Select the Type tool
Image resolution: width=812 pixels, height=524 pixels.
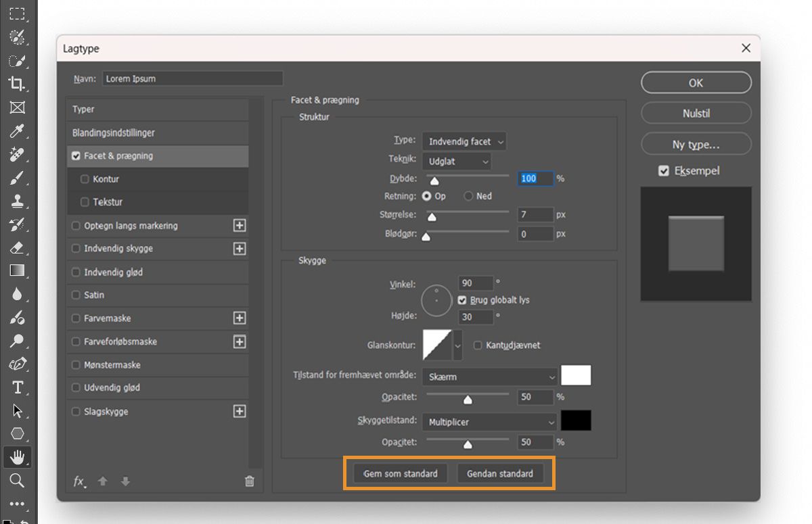click(18, 387)
